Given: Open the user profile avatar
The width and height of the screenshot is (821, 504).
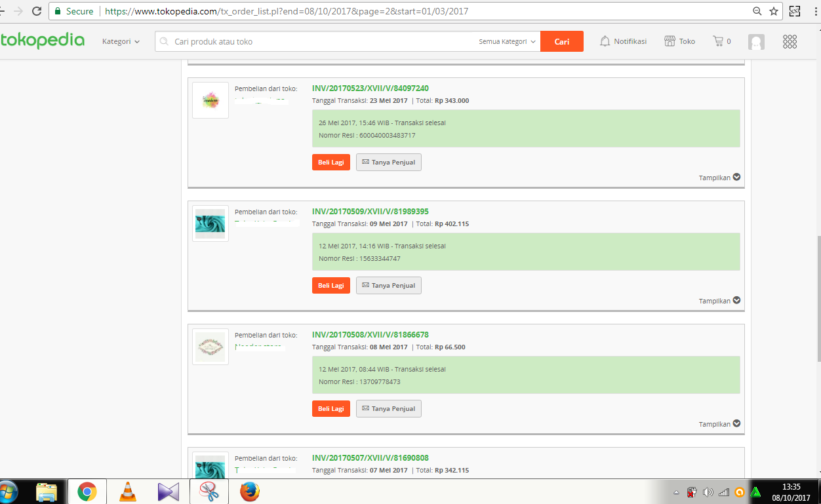Looking at the screenshot, I should 757,42.
